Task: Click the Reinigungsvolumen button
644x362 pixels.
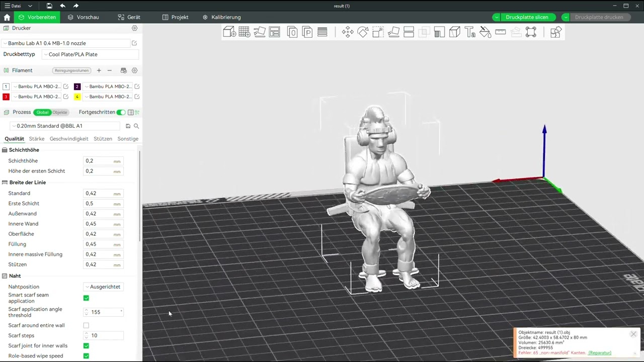Action: [x=72, y=70]
